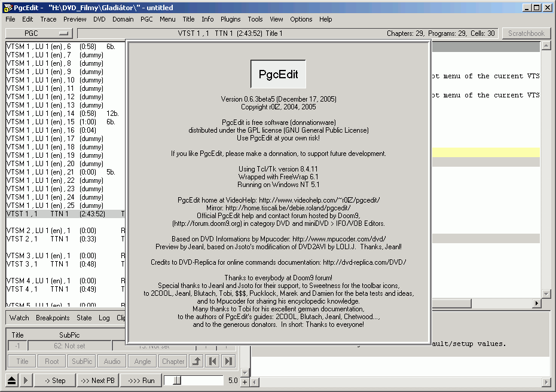Select VTSM 1, LU 1 (en), 15 row
This screenshot has height=392, width=556.
click(x=66, y=122)
